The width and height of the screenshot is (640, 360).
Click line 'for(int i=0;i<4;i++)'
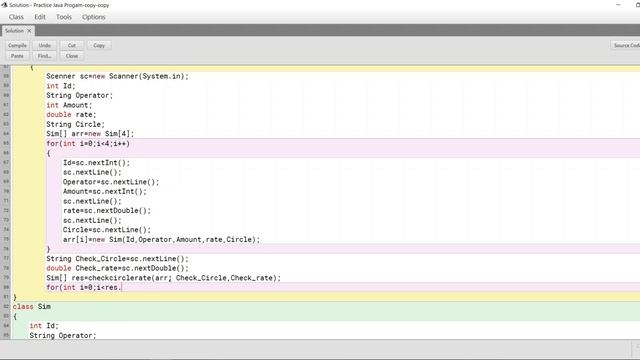88,144
